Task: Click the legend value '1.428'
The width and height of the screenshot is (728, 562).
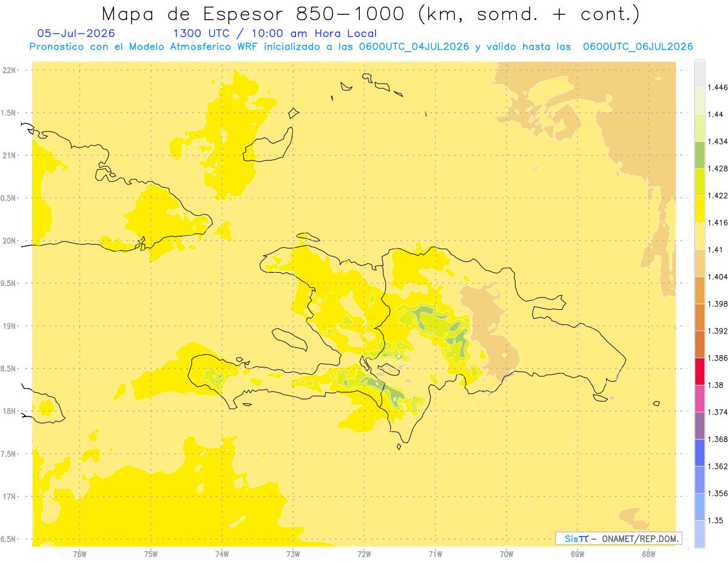Action: (x=718, y=169)
